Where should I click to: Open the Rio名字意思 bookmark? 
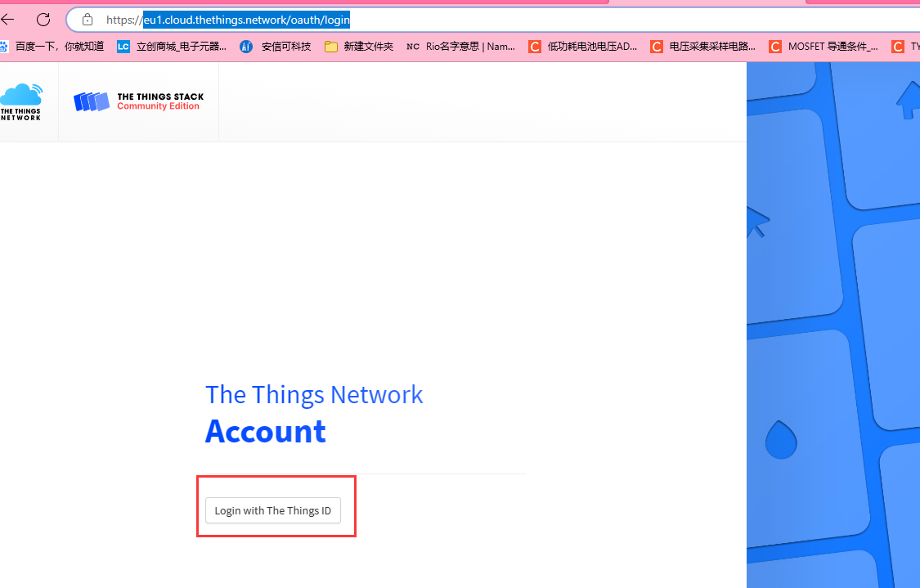460,47
